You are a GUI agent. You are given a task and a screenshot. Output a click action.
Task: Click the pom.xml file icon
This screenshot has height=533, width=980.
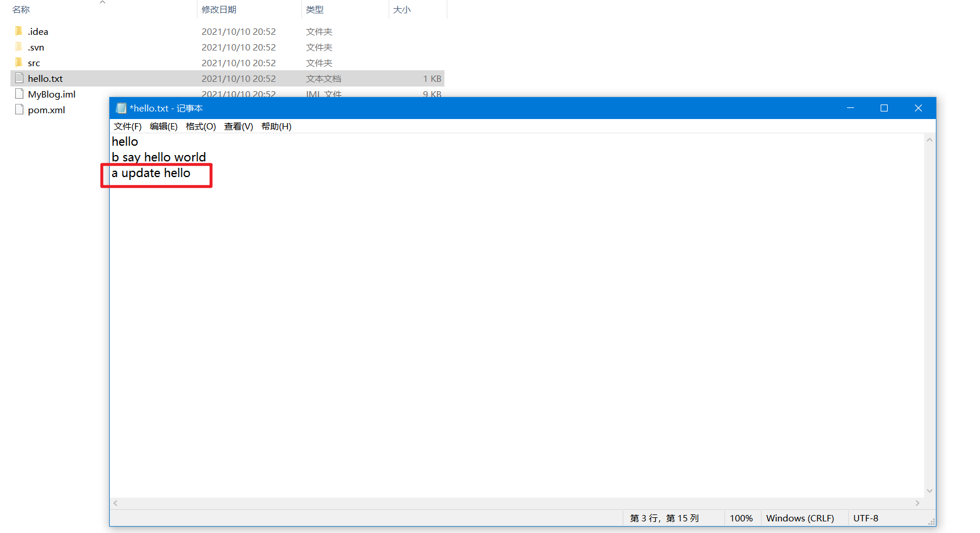click(x=19, y=109)
